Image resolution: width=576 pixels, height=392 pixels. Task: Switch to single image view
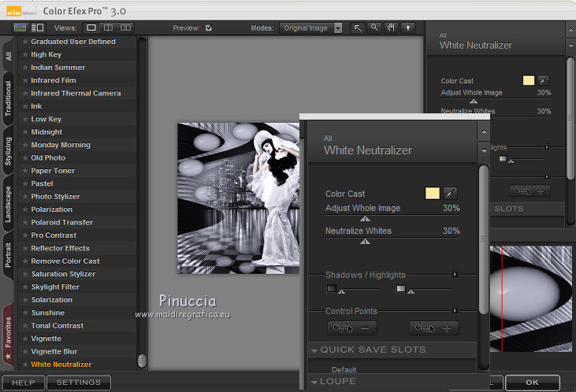(91, 28)
